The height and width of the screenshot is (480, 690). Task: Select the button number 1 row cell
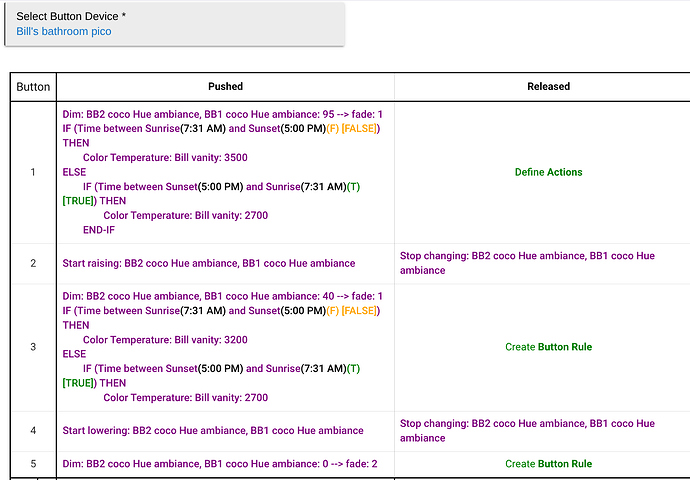click(33, 172)
